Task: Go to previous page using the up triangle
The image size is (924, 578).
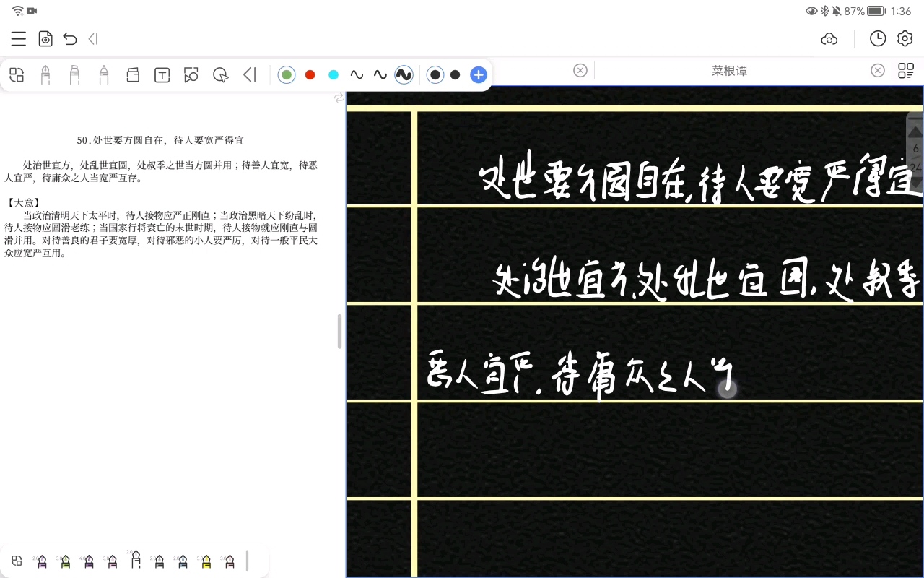Action: 915,131
